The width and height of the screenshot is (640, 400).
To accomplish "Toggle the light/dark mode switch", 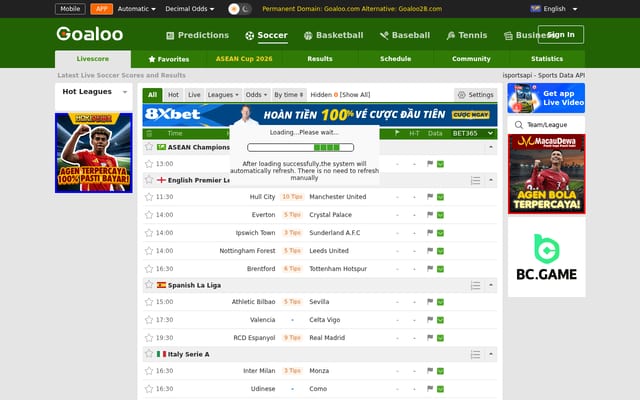I will pyautogui.click(x=240, y=9).
